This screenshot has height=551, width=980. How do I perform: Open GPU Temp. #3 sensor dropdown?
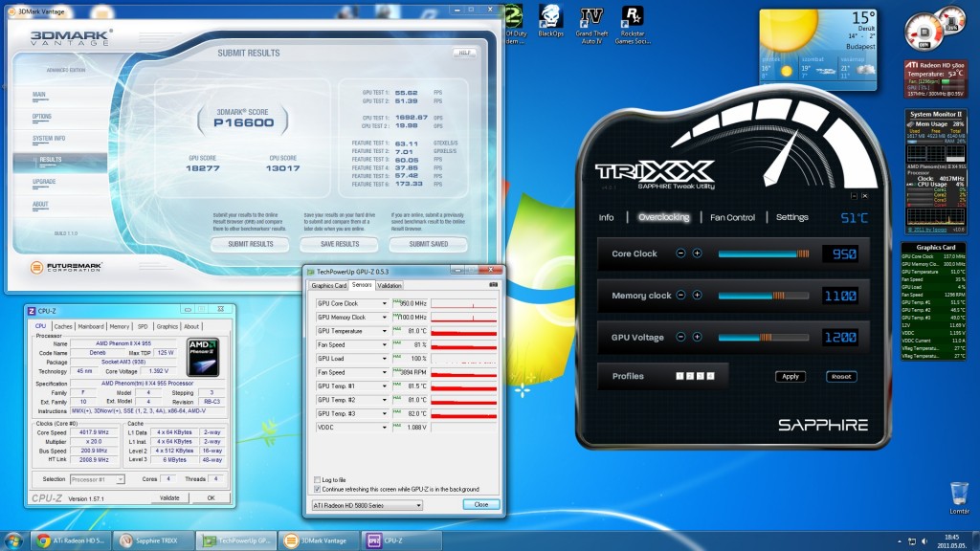tap(385, 413)
